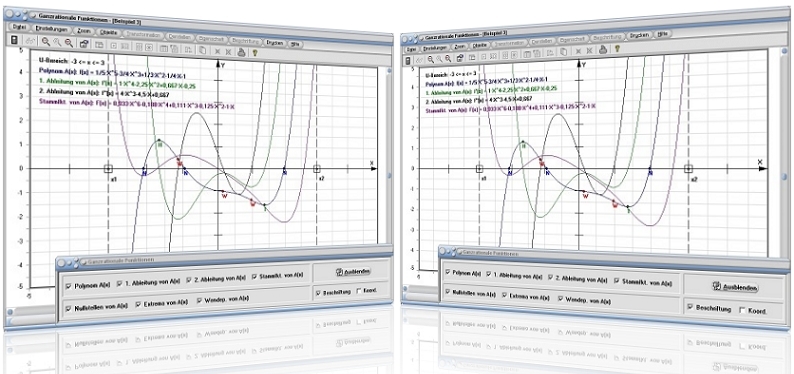This screenshot has height=374, width=794.
Task: Click Ausblenden button in right panel
Action: (735, 286)
